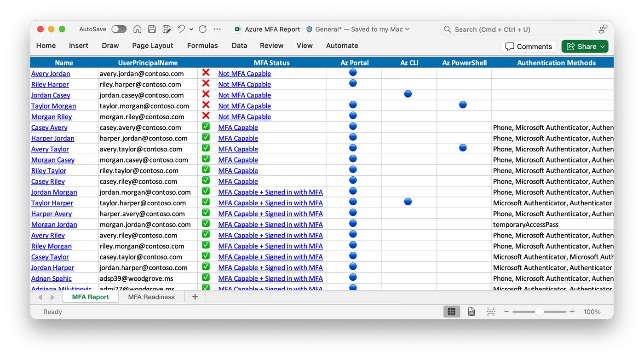This screenshot has width=644, height=359.
Task: Switch to the Draw tab
Action: (110, 46)
